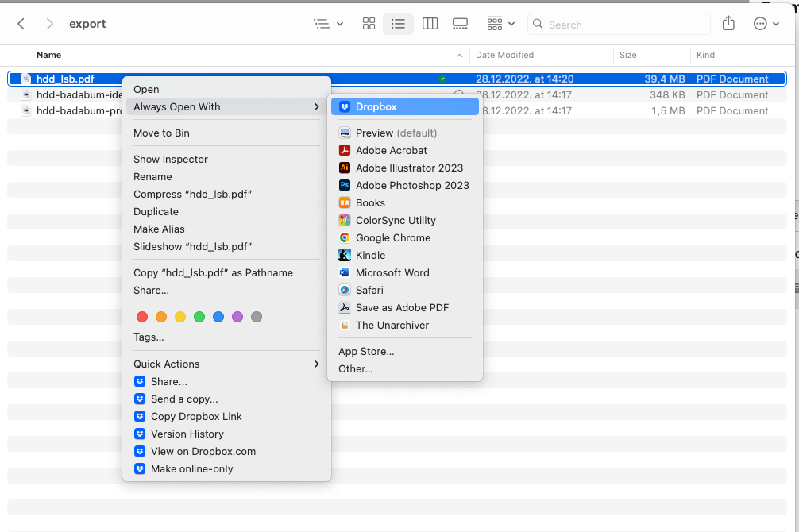This screenshot has height=532, width=799.
Task: Click Copy Dropbox Link
Action: [x=196, y=416]
